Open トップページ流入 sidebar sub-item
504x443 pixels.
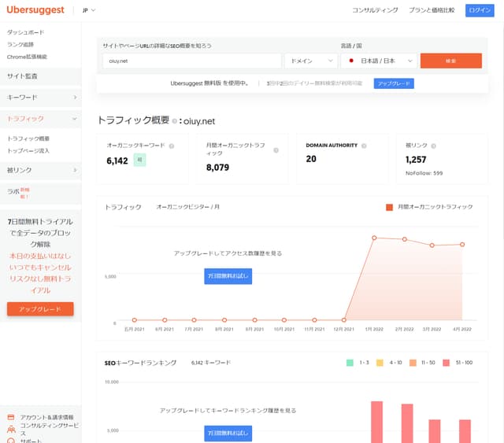click(x=28, y=150)
